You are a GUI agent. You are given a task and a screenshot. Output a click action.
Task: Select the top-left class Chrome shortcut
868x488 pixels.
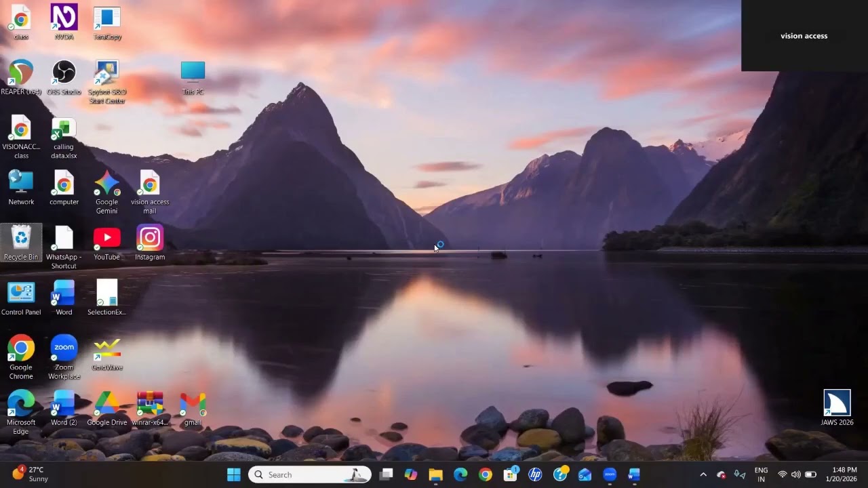click(x=21, y=22)
